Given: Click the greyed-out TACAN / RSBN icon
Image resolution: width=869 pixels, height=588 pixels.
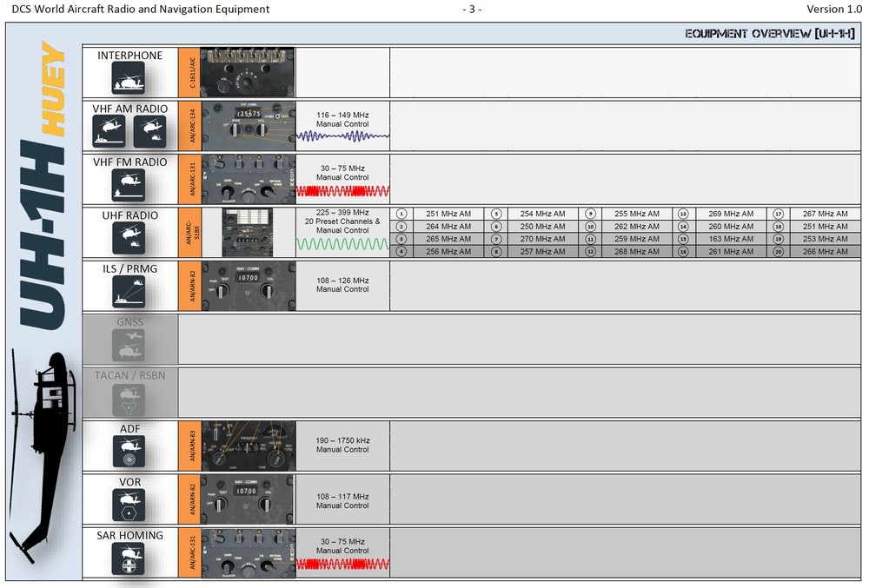Looking at the screenshot, I should click(x=128, y=399).
